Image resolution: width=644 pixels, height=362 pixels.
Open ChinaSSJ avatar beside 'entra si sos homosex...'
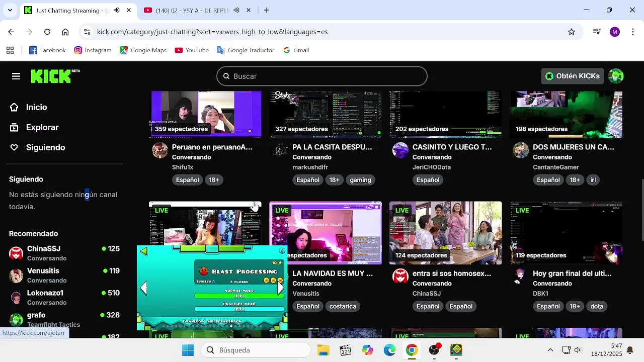click(400, 277)
